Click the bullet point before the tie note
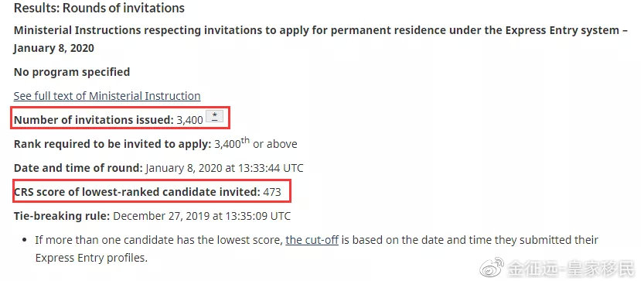Viewport: 644px width, 281px height. pyautogui.click(x=25, y=240)
